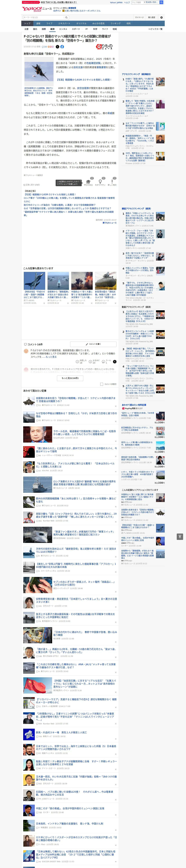Open ranking item 3 about ファミマの焼き芋

coord(140,126)
